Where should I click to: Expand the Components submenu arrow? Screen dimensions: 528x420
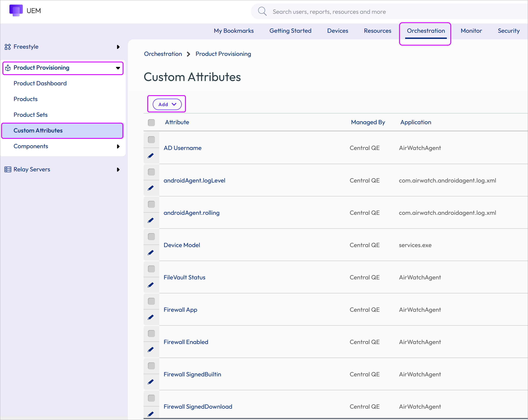coord(118,146)
